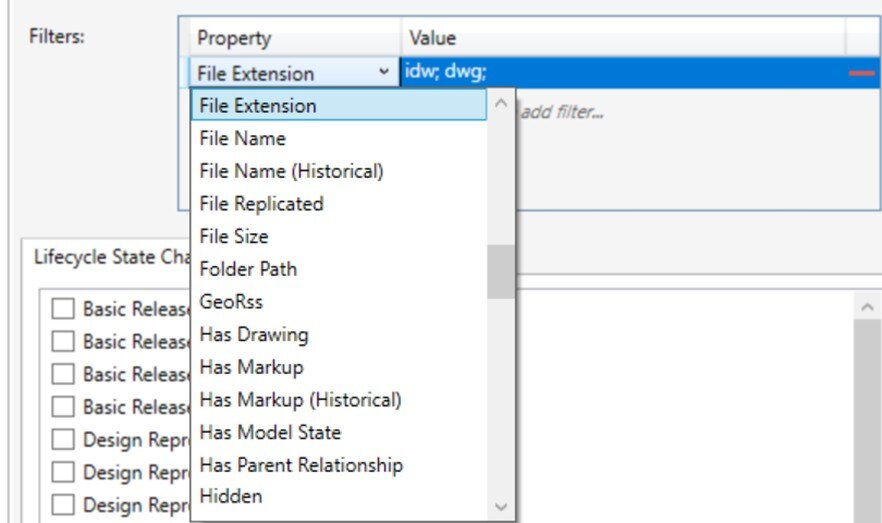
Task: Open the File Extension property dropdown
Action: 385,73
